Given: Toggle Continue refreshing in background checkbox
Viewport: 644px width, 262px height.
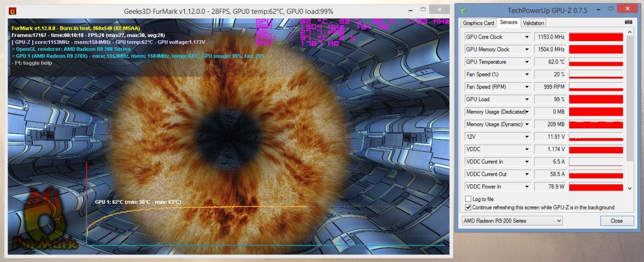Looking at the screenshot, I should click(x=468, y=208).
